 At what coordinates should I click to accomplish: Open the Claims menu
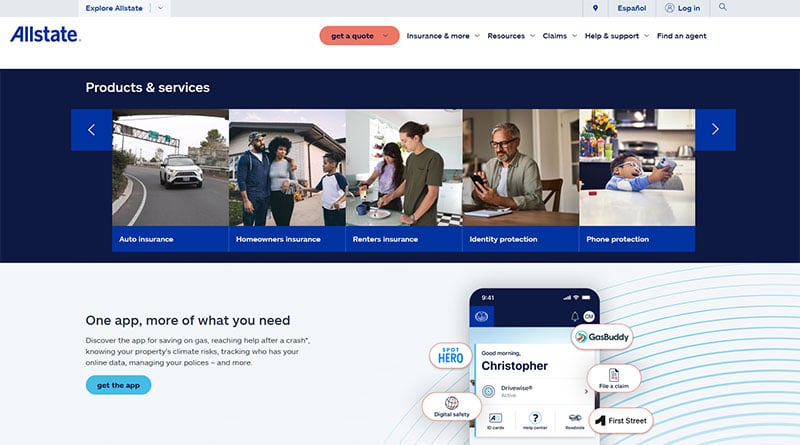[560, 36]
